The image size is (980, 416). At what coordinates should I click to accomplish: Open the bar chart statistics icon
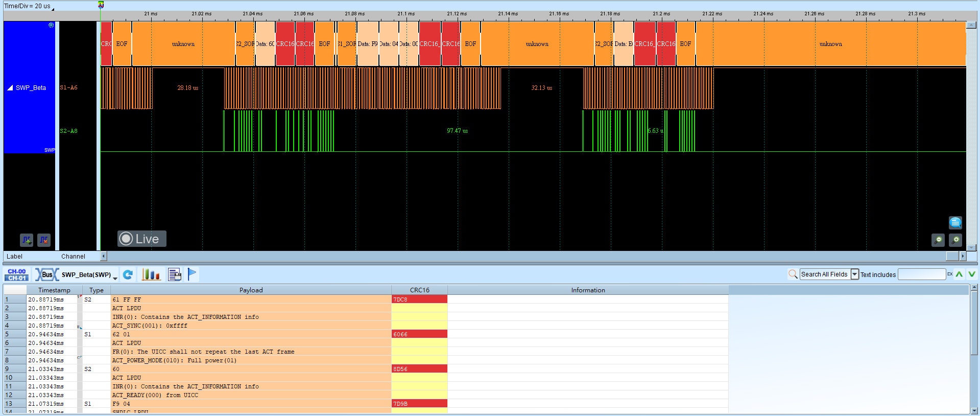point(151,274)
